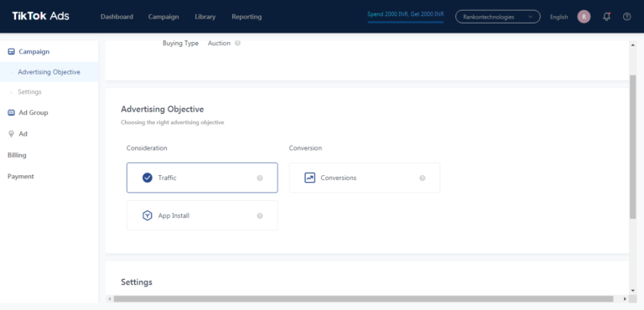Select the Conversions advertising objective
The height and width of the screenshot is (310, 644).
tap(365, 178)
